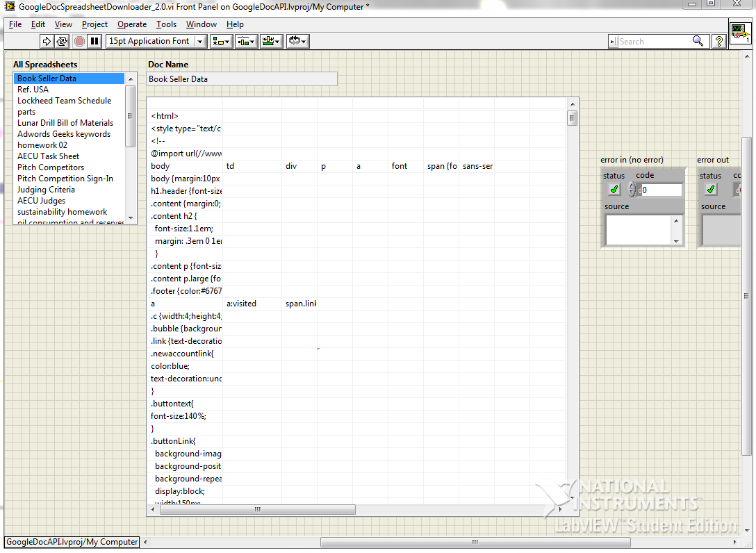Expand the Distribute Objects dropdown
756x553 pixels.
tap(246, 41)
